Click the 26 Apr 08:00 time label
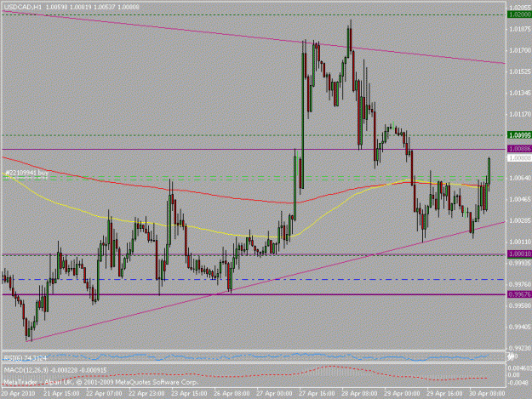Screen dimensions: 532x399 click(232, 393)
